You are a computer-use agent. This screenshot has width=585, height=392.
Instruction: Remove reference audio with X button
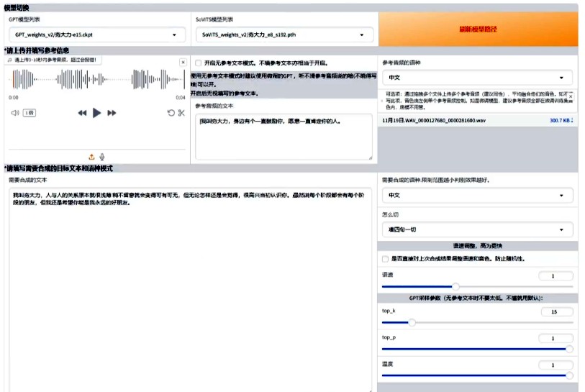point(183,63)
